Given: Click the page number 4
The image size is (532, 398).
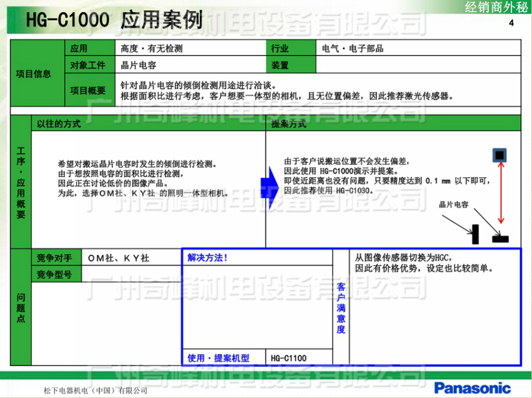Looking at the screenshot, I should 511,23.
